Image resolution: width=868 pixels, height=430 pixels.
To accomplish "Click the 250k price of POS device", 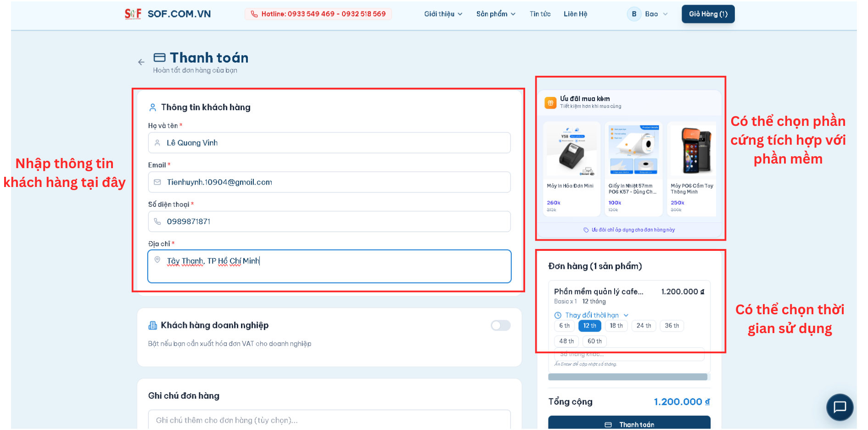I will 678,203.
